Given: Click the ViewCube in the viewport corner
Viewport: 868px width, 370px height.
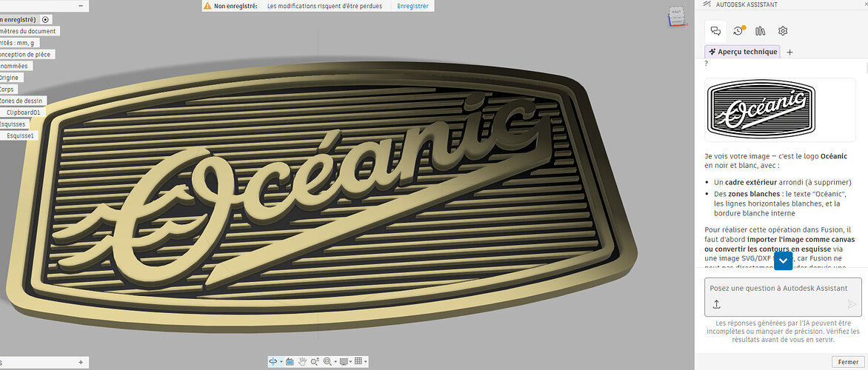Looking at the screenshot, I should [x=676, y=16].
